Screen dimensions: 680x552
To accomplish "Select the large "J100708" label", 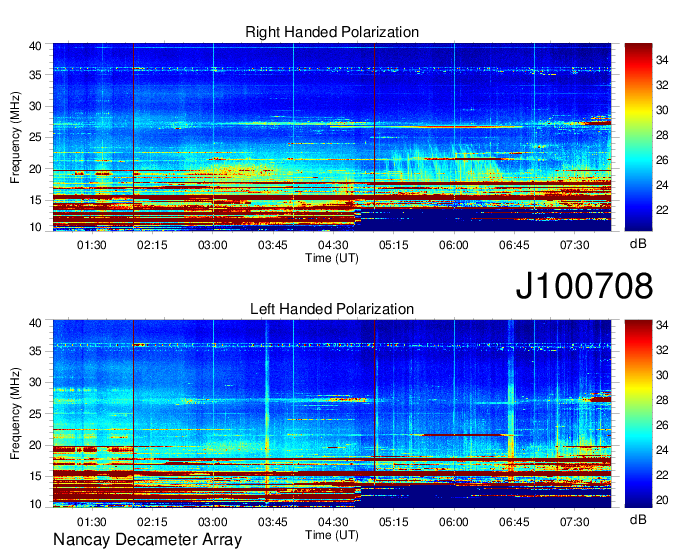I will pos(584,285).
